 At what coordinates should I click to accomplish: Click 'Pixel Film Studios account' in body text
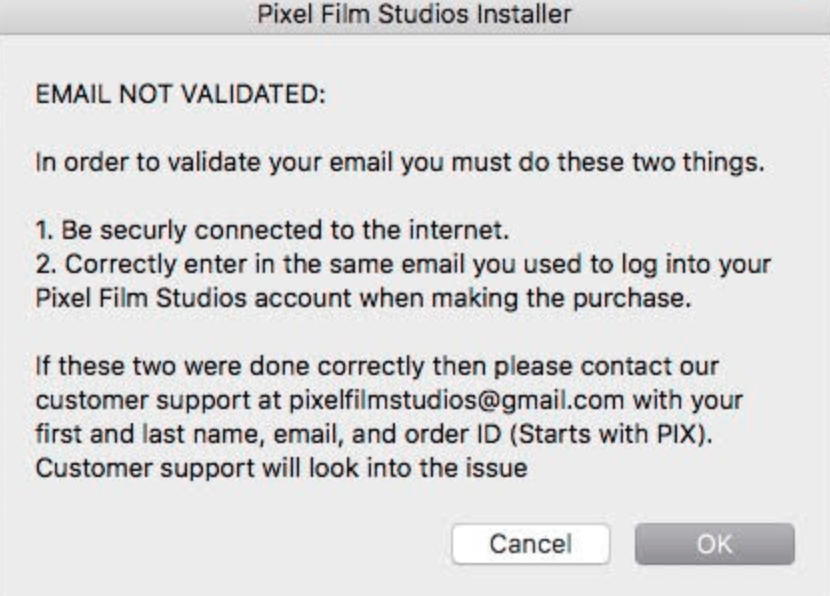(x=193, y=299)
